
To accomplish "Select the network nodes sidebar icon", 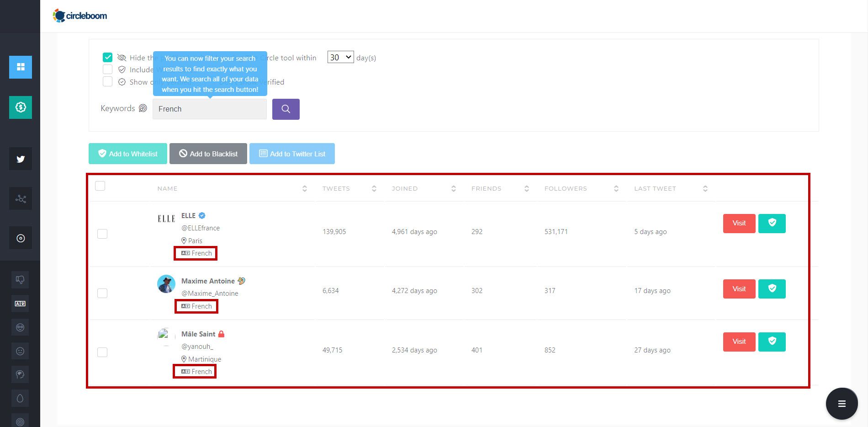I will (21, 199).
